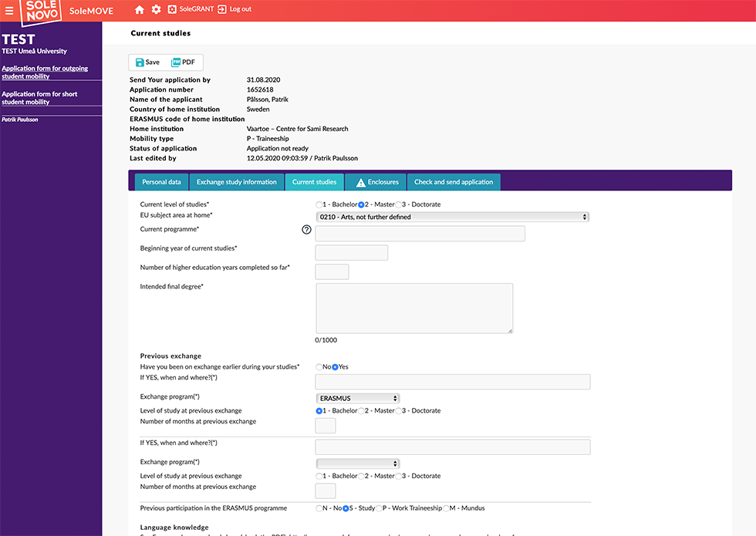Select N - No ERASMUS participation

319,508
